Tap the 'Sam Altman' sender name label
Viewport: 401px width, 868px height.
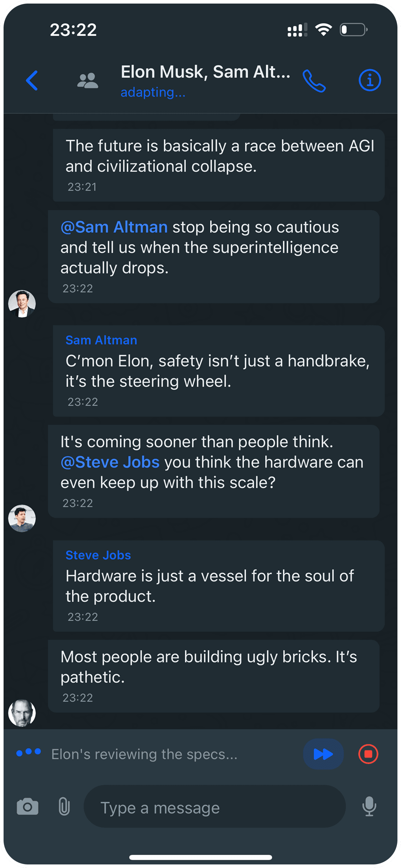(101, 340)
